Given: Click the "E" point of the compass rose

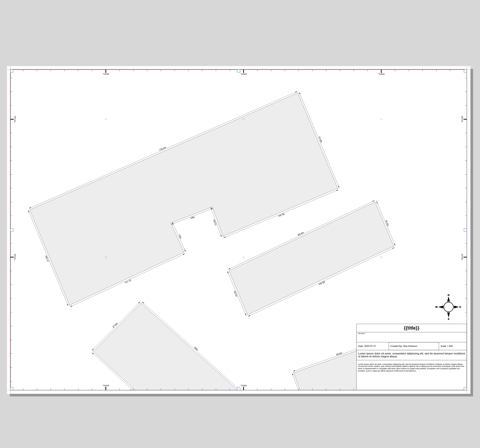Looking at the screenshot, I should coord(460,307).
